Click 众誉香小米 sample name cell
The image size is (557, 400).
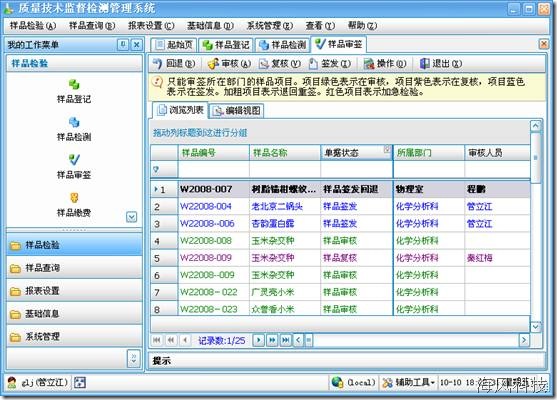[x=285, y=309]
